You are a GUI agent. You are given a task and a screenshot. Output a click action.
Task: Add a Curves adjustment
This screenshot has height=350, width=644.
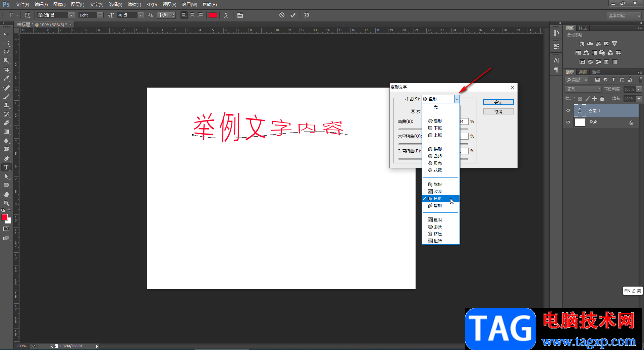pyautogui.click(x=598, y=44)
